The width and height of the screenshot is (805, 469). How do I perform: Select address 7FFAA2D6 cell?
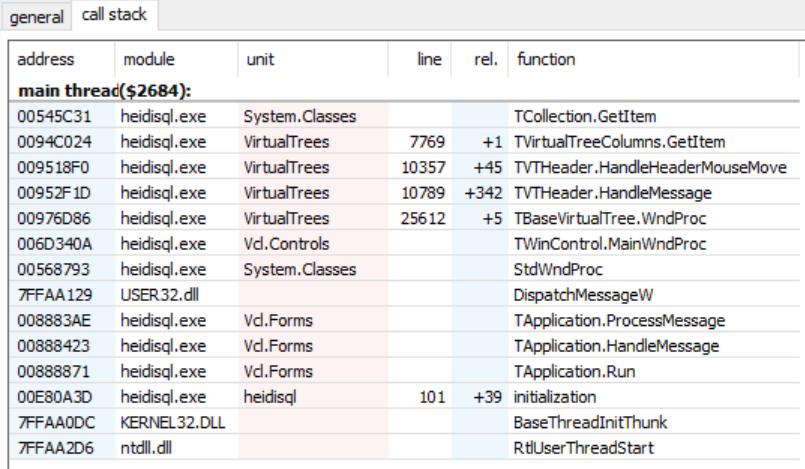pyautogui.click(x=55, y=448)
